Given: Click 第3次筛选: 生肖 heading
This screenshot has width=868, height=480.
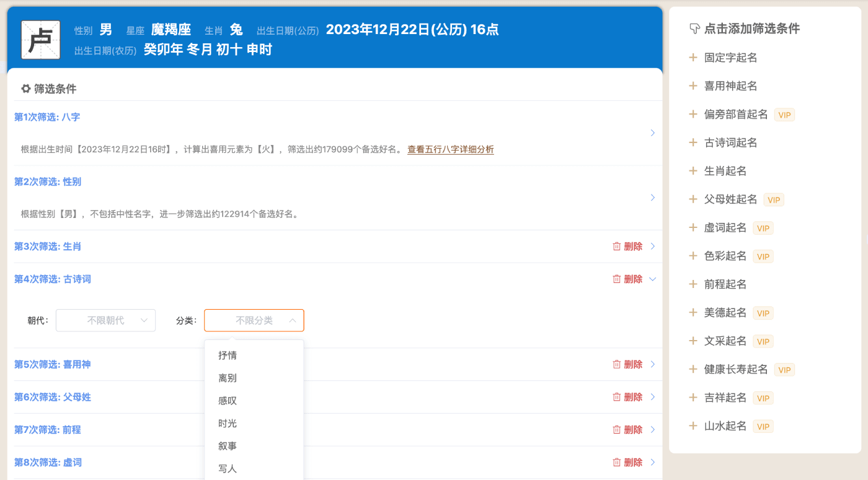Looking at the screenshot, I should 48,247.
